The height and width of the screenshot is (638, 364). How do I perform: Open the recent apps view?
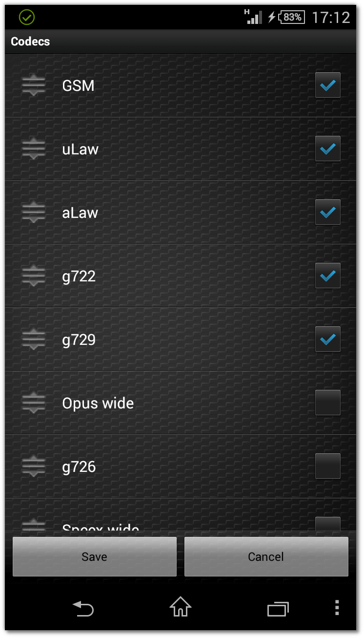(x=278, y=609)
